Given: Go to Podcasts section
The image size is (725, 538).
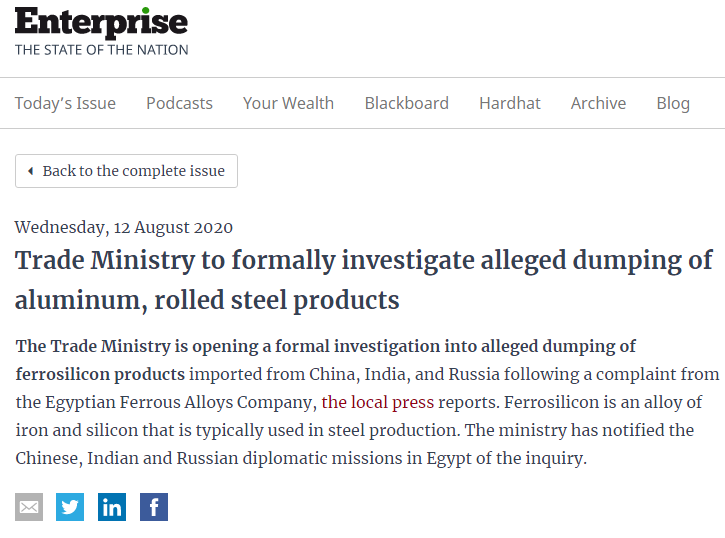Looking at the screenshot, I should click(x=179, y=103).
